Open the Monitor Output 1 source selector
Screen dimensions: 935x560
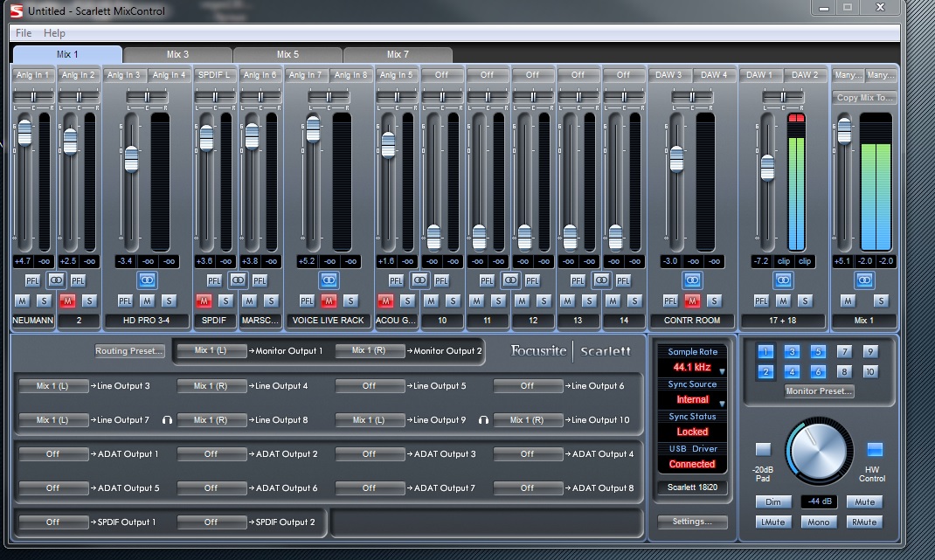(x=211, y=350)
